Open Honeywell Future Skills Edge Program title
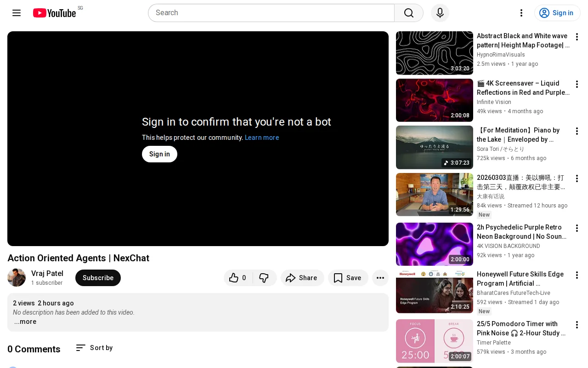This screenshot has height=368, width=588. [520, 279]
